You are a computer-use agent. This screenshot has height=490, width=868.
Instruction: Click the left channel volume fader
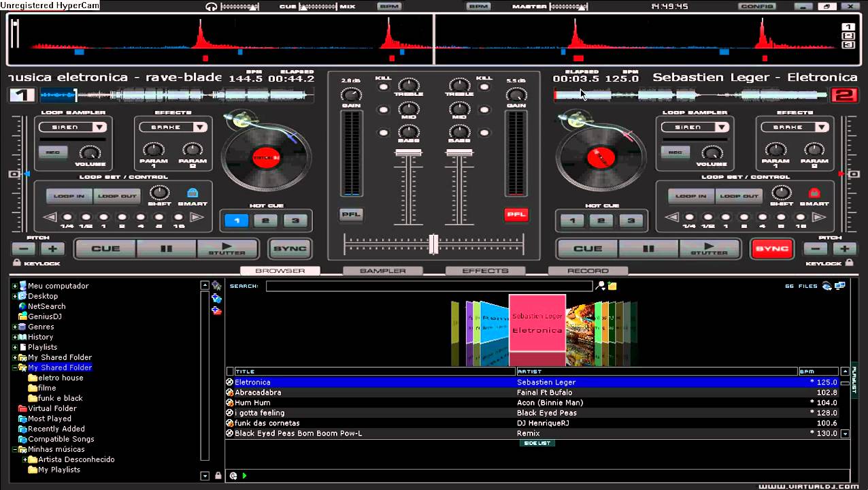pos(408,154)
